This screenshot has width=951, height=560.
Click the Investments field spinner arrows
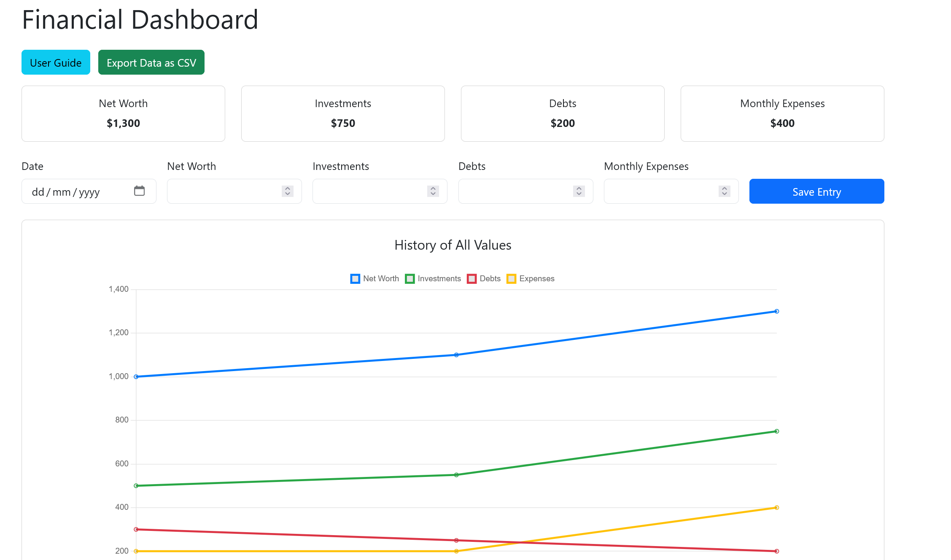point(433,191)
